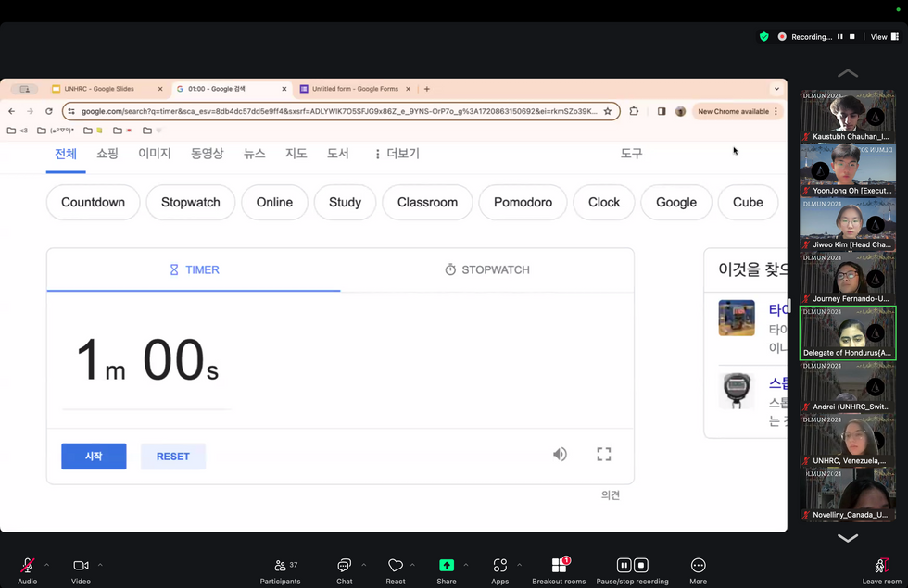Viewport: 908px width, 588px height.
Task: Open the Chat panel
Action: (344, 570)
